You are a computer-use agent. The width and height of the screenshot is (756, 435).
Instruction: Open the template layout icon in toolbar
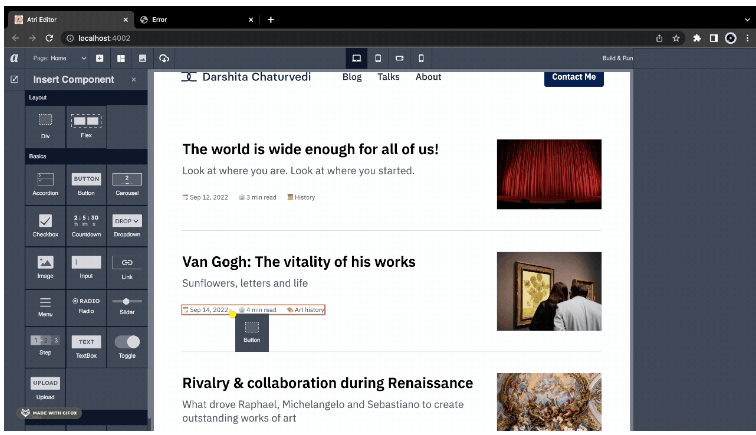[121, 58]
